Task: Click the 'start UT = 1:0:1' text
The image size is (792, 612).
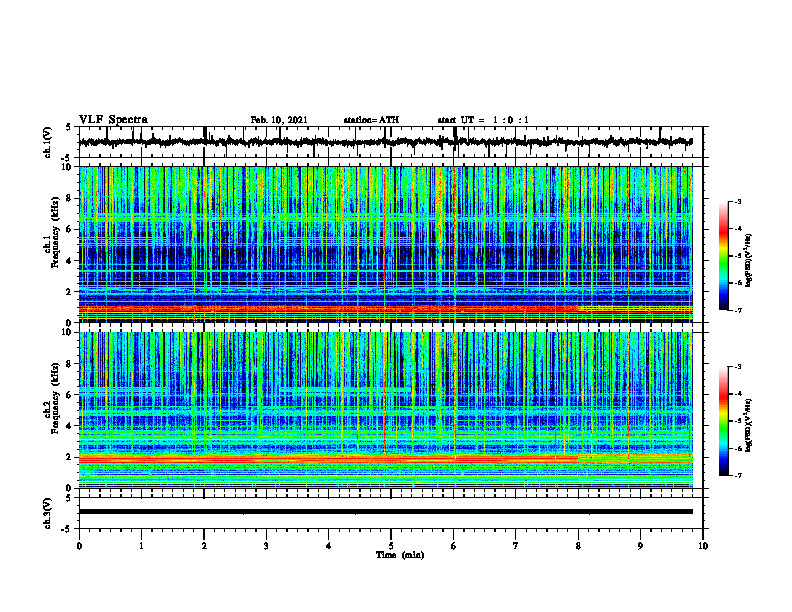Action: click(483, 120)
